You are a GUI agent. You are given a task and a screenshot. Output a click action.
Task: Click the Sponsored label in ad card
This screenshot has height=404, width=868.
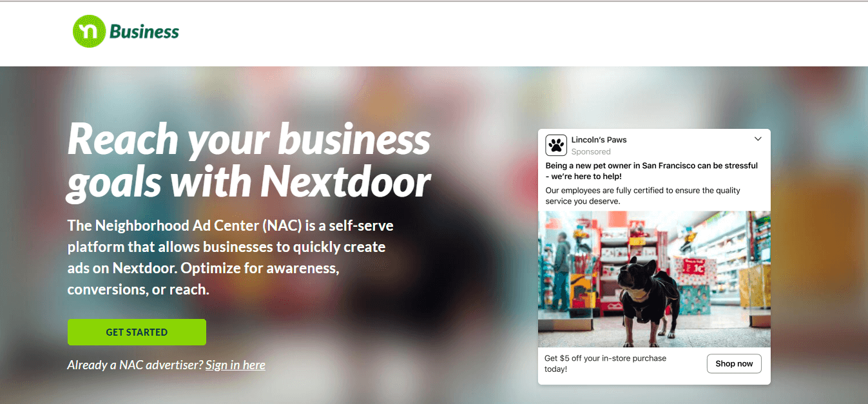tap(591, 151)
